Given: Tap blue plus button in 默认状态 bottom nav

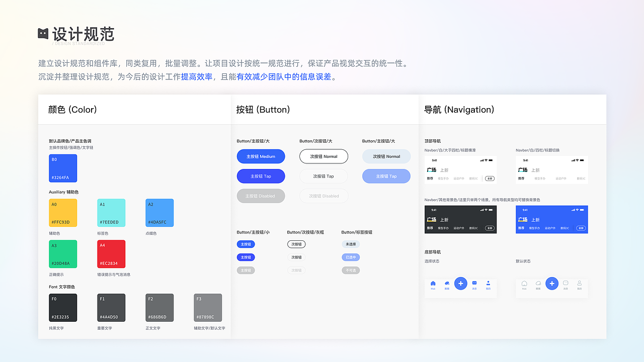Looking at the screenshot, I should coord(552,284).
